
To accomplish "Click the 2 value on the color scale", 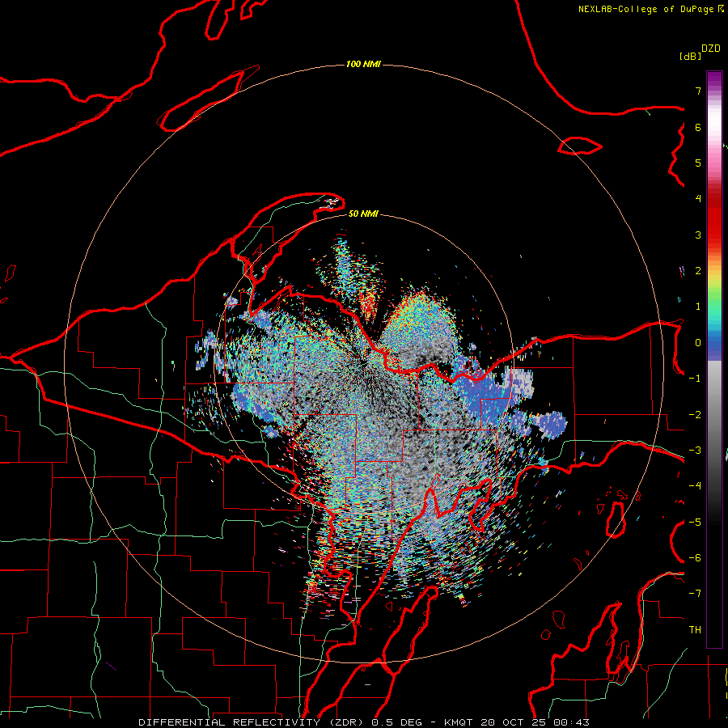I will 698,271.
